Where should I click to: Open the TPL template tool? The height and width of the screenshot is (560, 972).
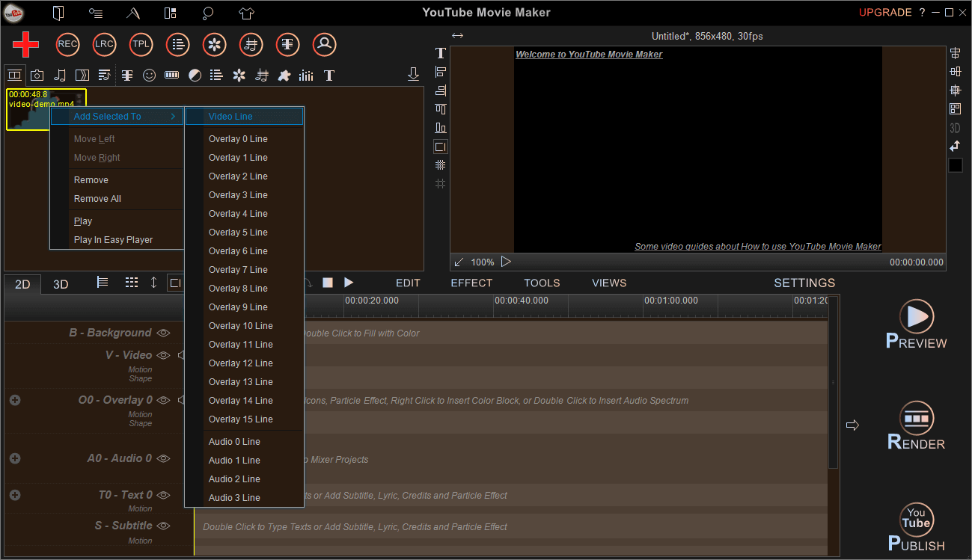pos(141,44)
